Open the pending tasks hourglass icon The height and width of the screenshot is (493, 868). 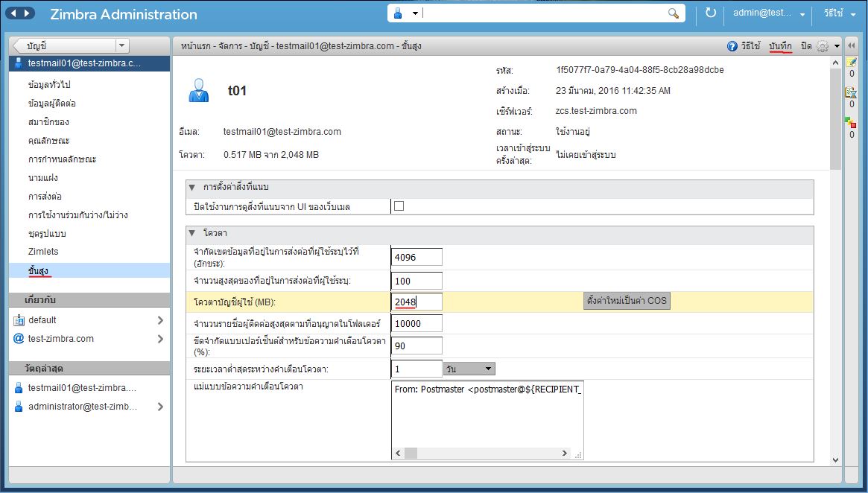tap(851, 92)
